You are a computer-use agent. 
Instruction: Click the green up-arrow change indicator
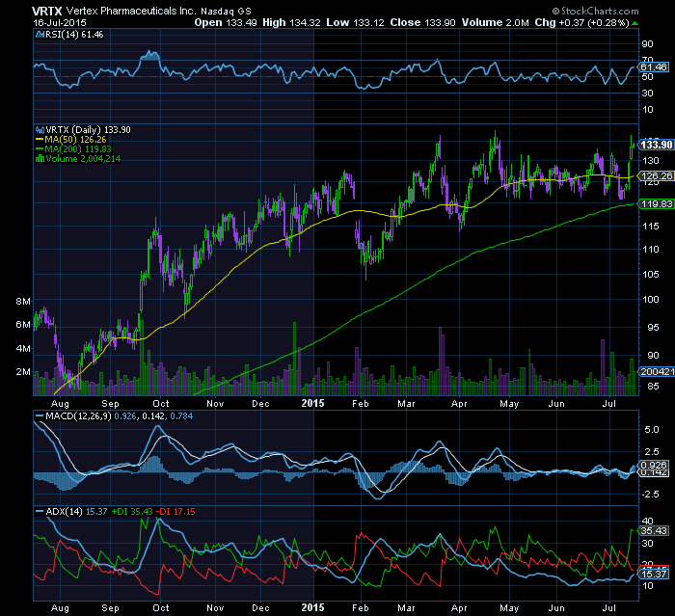coord(634,23)
